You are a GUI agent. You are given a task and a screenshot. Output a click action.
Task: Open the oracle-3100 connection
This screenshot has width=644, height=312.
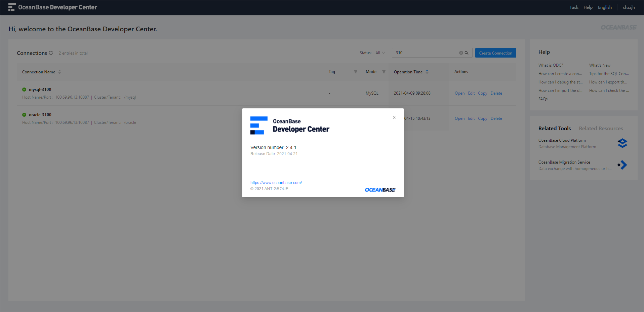[459, 118]
